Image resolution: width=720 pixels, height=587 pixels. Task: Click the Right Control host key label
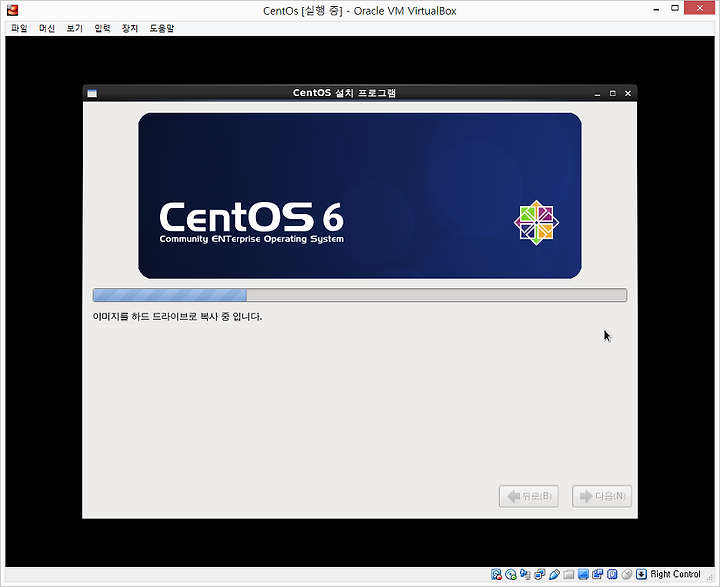point(675,574)
